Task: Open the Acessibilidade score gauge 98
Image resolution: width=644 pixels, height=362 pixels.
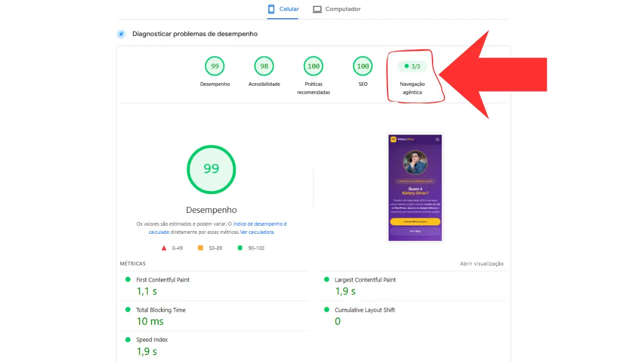Action: click(x=264, y=66)
